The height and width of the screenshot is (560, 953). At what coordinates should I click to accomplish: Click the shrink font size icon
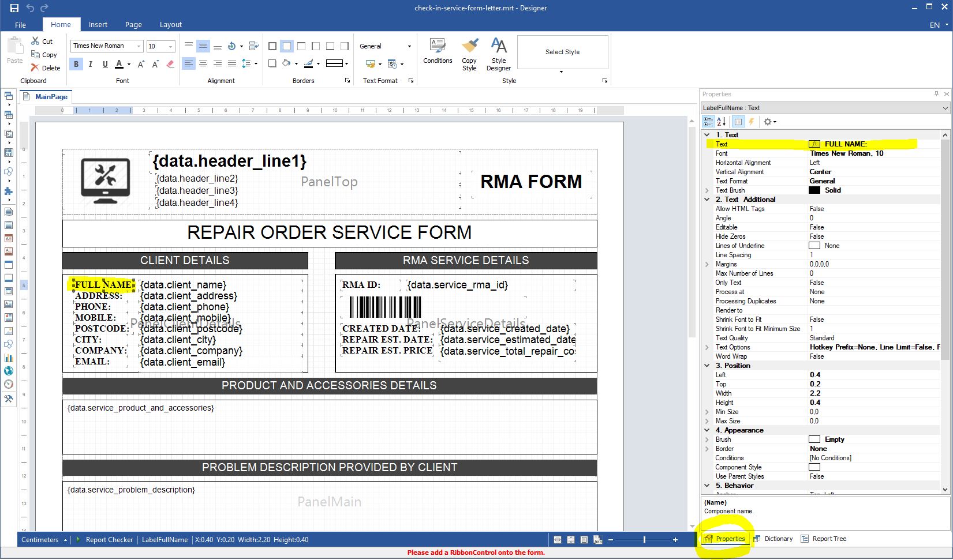tap(155, 64)
